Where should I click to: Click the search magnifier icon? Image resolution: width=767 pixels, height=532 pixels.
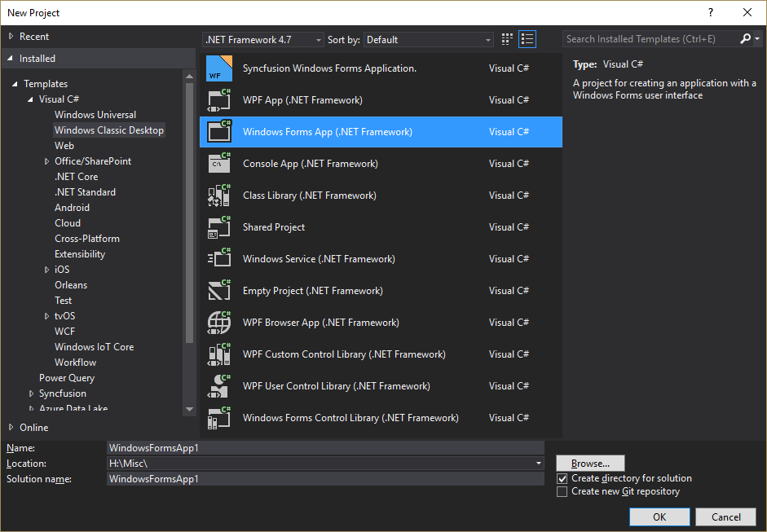click(x=745, y=38)
